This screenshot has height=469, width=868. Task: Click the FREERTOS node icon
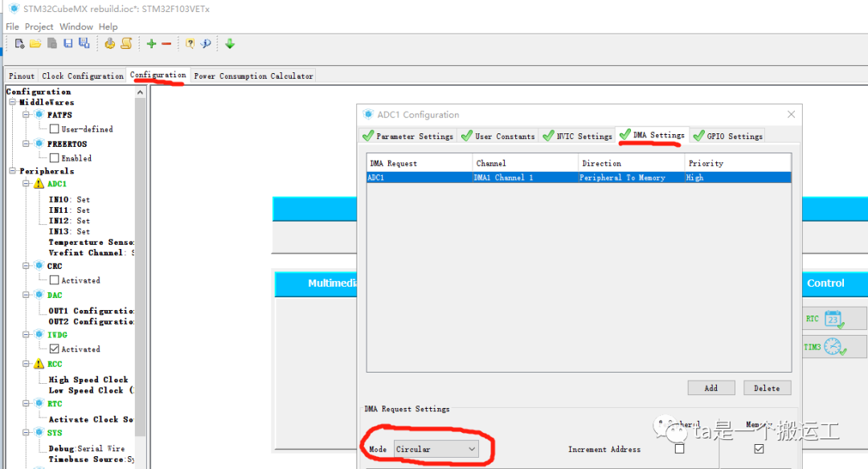click(39, 144)
